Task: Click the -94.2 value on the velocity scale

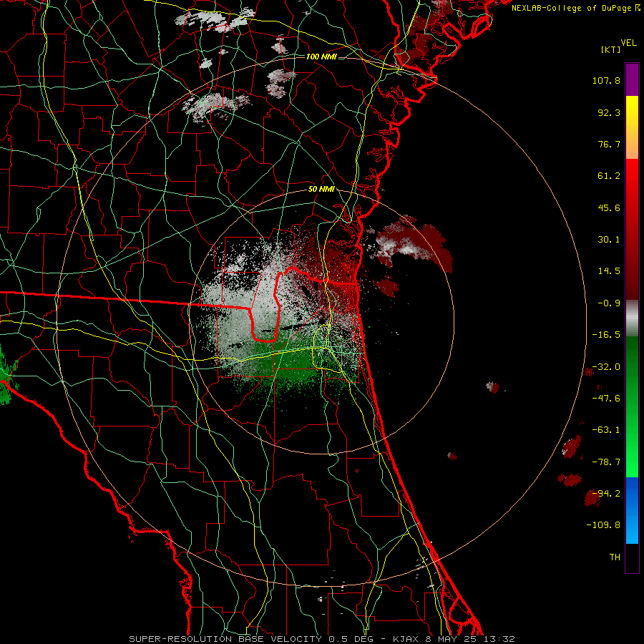Action: point(606,493)
